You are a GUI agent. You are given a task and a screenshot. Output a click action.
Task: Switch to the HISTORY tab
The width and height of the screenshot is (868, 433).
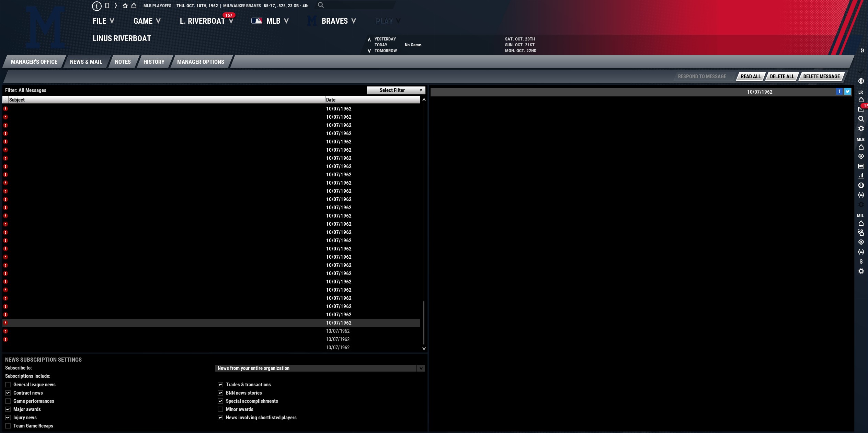[x=154, y=62]
